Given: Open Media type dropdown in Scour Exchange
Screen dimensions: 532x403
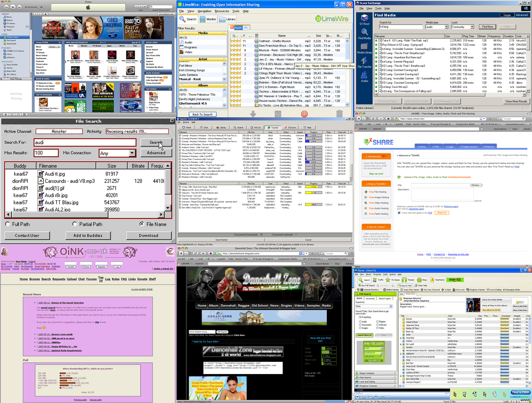Looking at the screenshot, I should coord(446,27).
